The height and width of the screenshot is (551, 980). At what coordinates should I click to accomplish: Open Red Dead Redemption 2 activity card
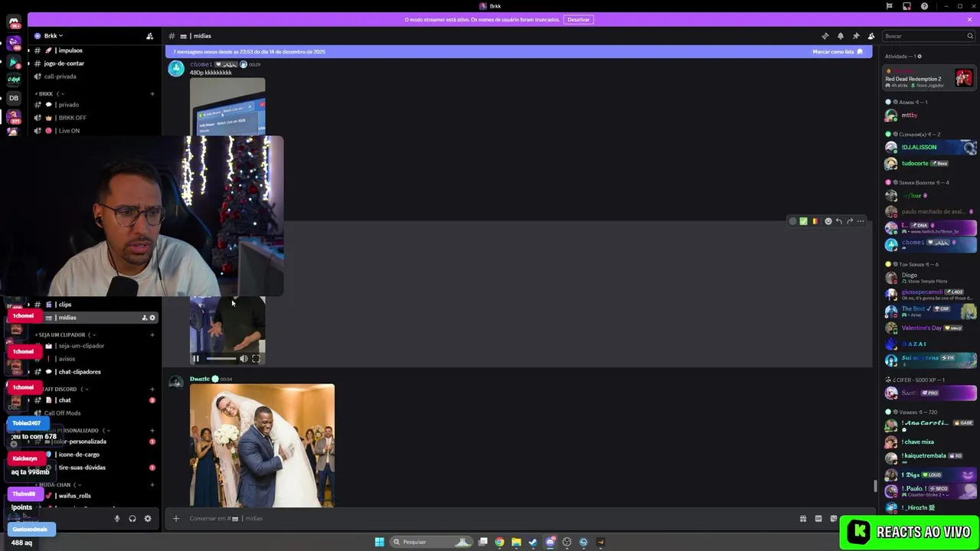coord(928,78)
